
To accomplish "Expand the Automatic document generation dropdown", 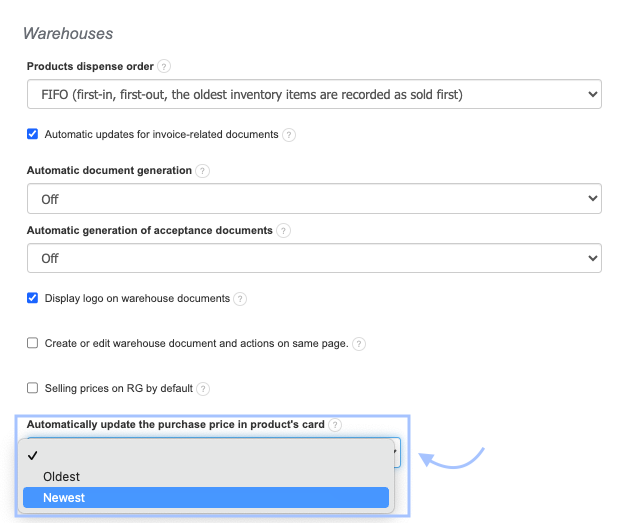I will pos(314,199).
